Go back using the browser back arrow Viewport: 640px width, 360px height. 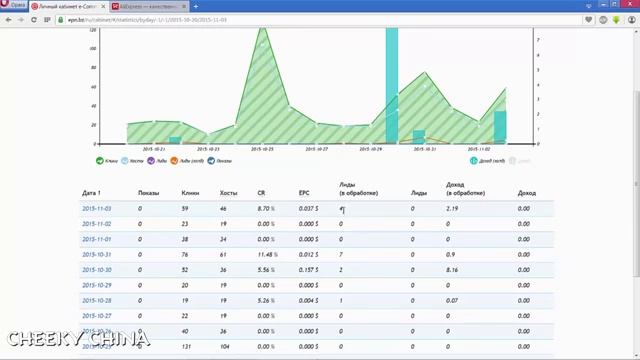click(x=8, y=20)
